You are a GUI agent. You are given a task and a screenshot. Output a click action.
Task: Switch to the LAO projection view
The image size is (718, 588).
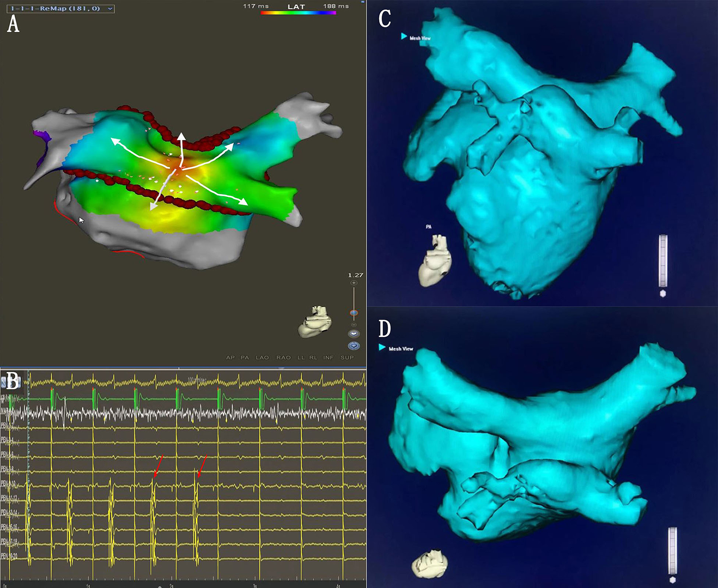point(262,358)
